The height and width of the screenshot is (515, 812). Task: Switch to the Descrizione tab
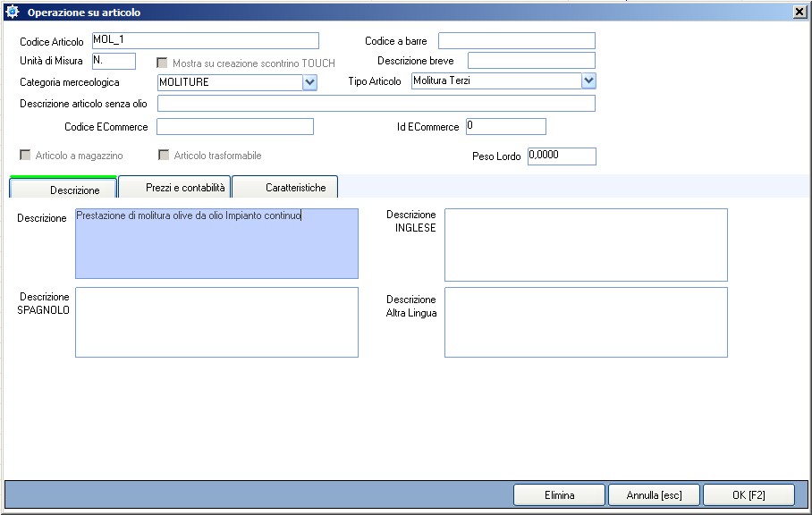(63, 189)
